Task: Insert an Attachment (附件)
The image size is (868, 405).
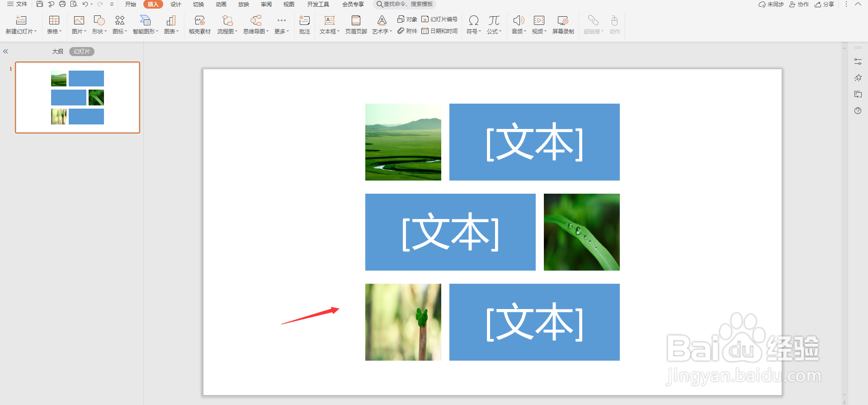Action: 407,31
